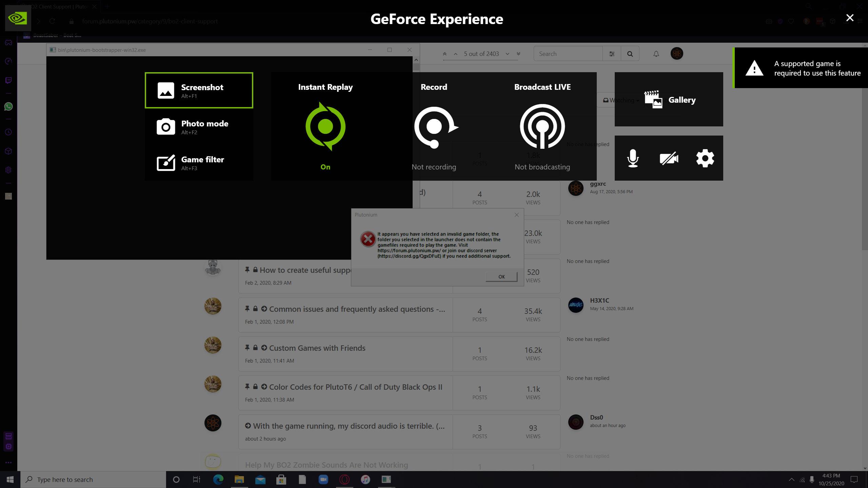
Task: Show hidden system tray icons
Action: click(x=791, y=480)
